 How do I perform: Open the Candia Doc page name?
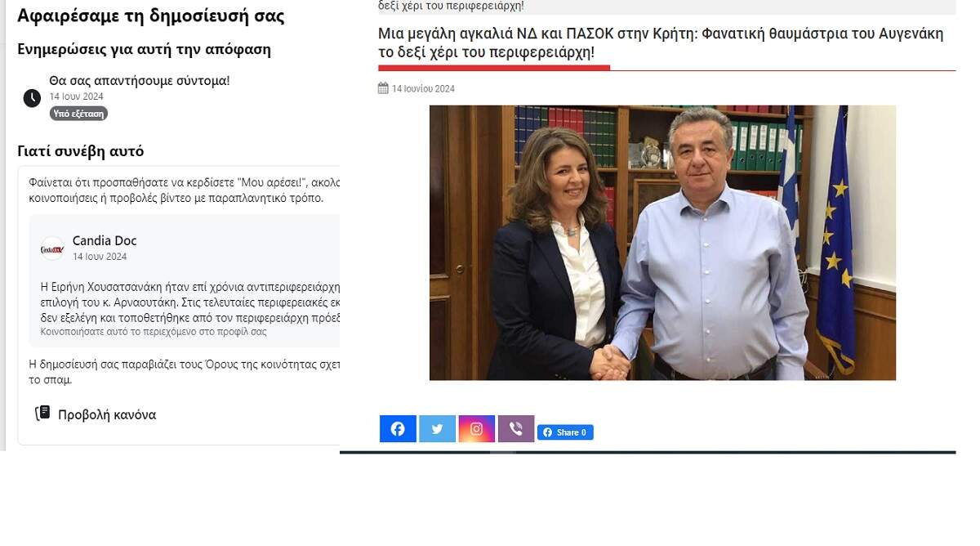(105, 240)
